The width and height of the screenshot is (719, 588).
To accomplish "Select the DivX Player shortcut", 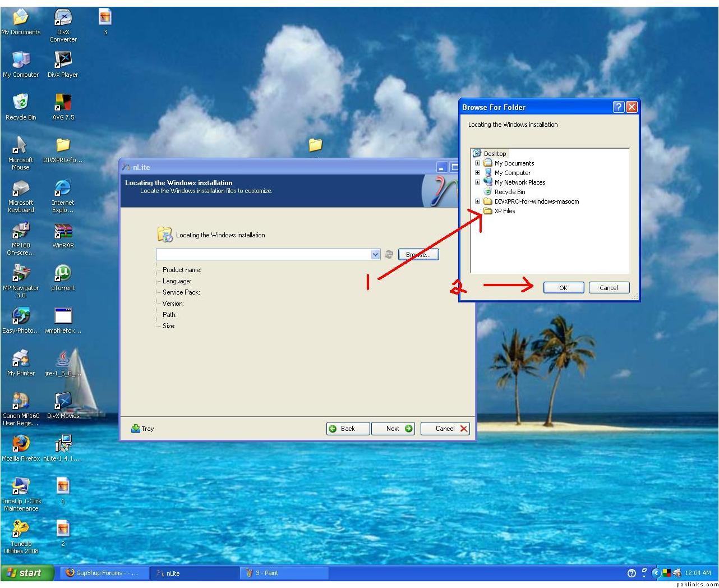I will tap(62, 60).
